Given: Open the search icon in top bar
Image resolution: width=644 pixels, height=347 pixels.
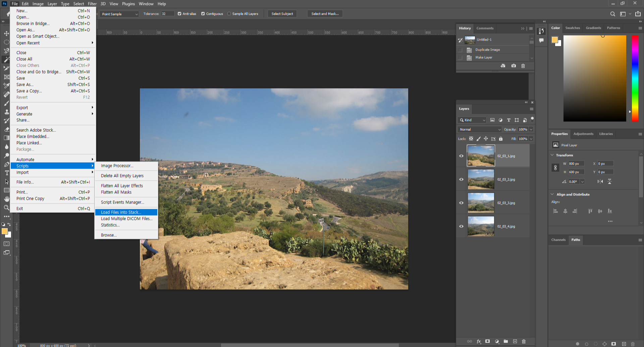Looking at the screenshot, I should (x=612, y=14).
